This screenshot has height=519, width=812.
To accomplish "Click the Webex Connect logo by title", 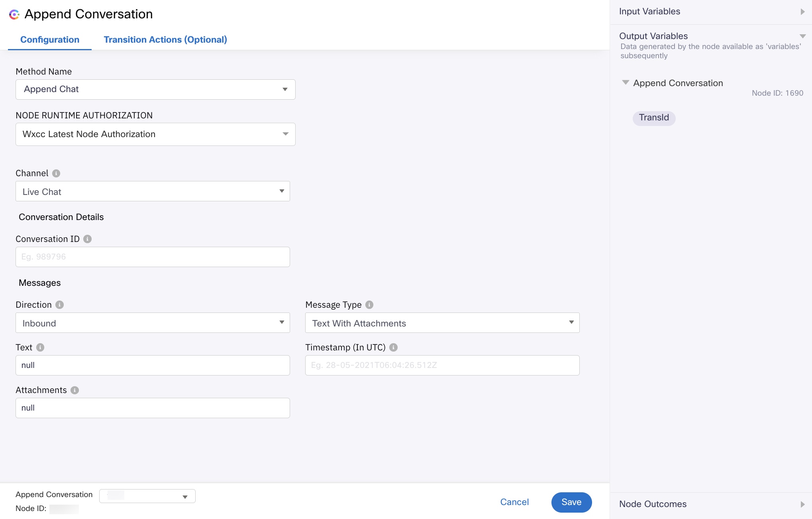I will pos(14,15).
